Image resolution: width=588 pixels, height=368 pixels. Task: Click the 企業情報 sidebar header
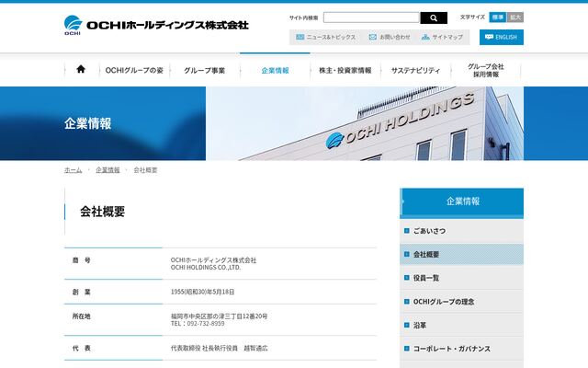tap(461, 201)
